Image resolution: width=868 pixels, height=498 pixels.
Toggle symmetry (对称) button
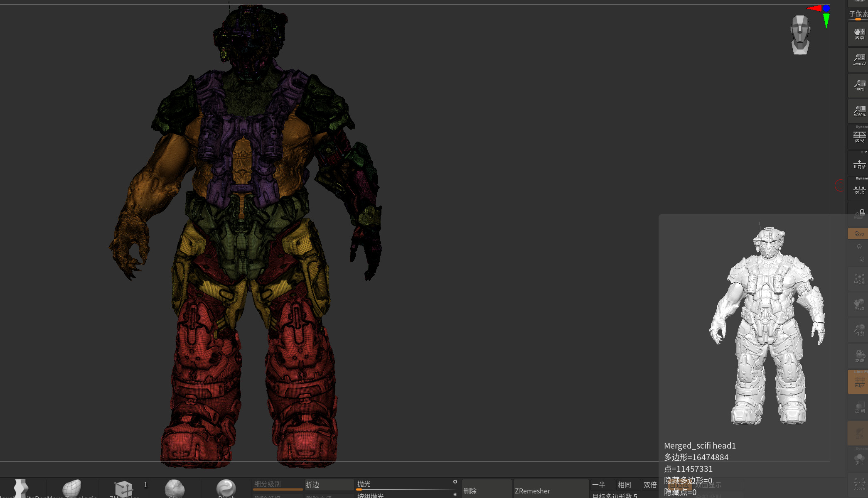coord(858,188)
